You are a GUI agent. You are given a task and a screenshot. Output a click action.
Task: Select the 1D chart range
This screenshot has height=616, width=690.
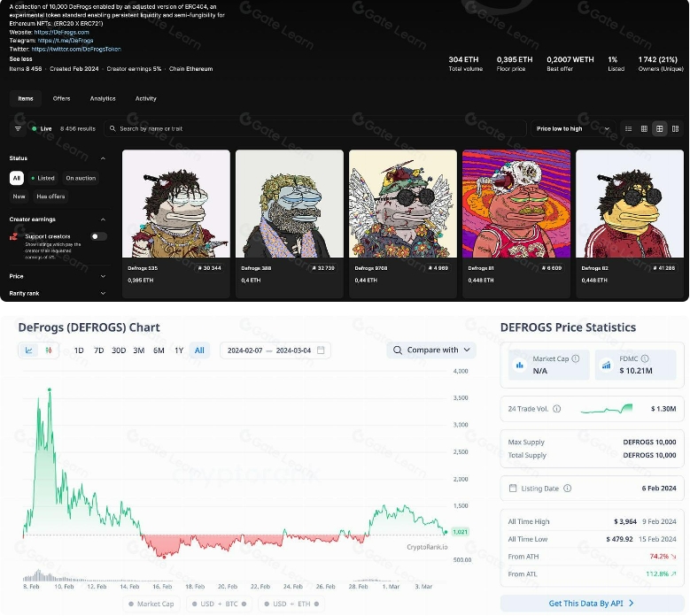point(79,350)
